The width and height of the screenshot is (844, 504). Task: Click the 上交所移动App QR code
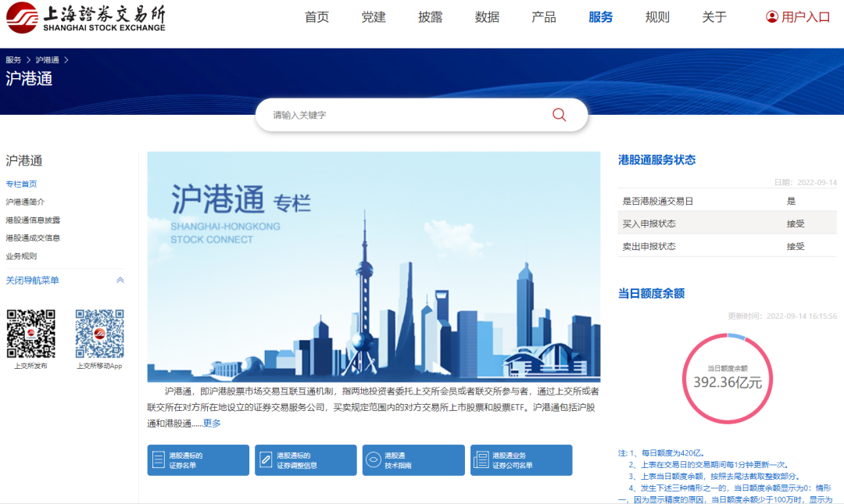[99, 334]
